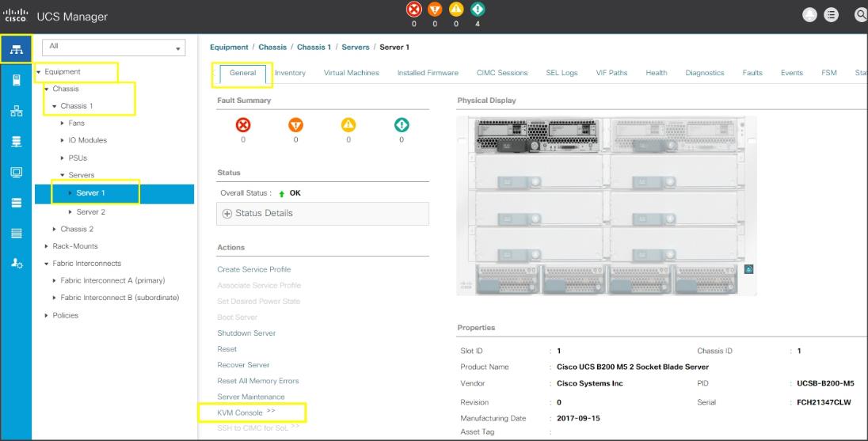
Task: Open the user profile icon in header
Action: (x=810, y=15)
